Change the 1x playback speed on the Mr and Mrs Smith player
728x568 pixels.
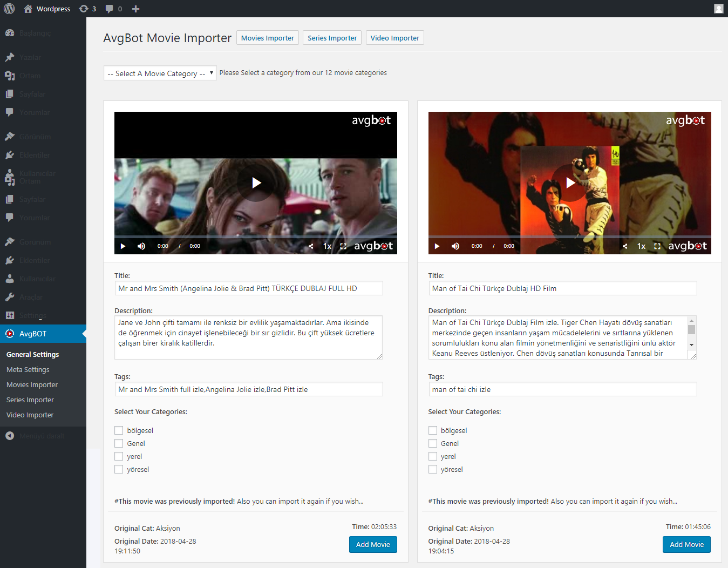pyautogui.click(x=327, y=246)
